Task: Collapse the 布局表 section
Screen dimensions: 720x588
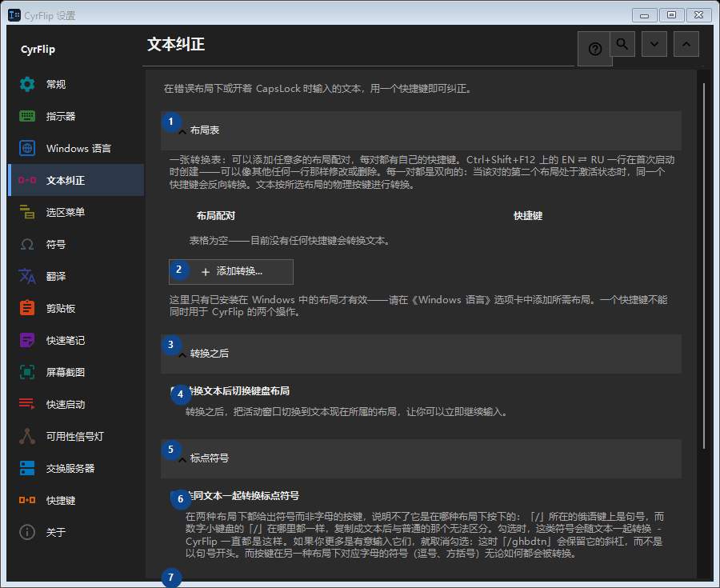Action: [421, 130]
